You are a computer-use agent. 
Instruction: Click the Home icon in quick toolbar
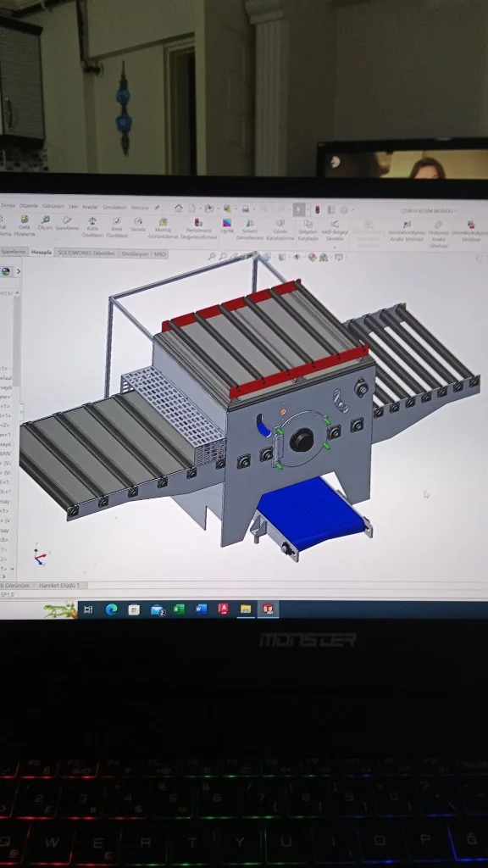point(179,209)
